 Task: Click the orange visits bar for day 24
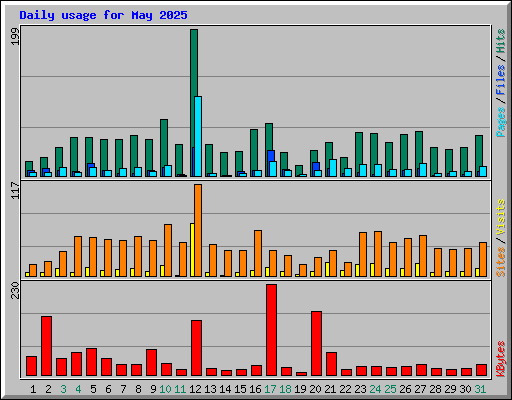click(378, 254)
